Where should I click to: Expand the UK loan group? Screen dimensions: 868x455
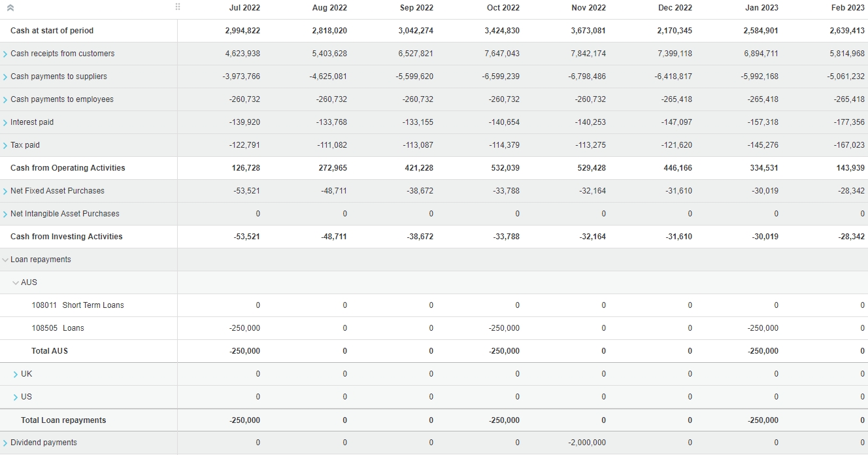coord(16,374)
